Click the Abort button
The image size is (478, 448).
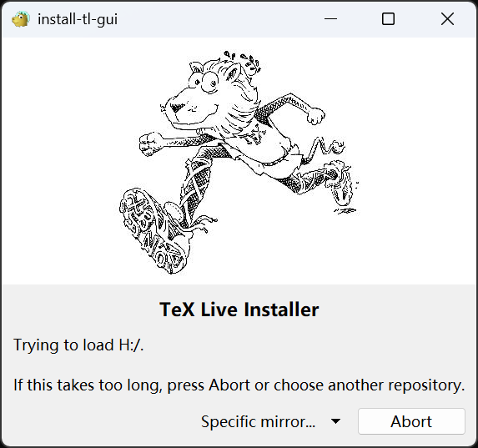(x=411, y=421)
